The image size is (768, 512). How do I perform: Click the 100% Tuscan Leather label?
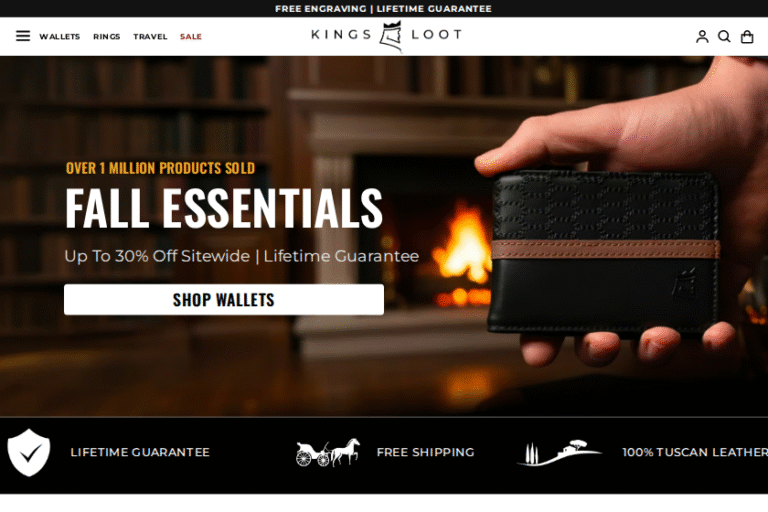coord(695,452)
